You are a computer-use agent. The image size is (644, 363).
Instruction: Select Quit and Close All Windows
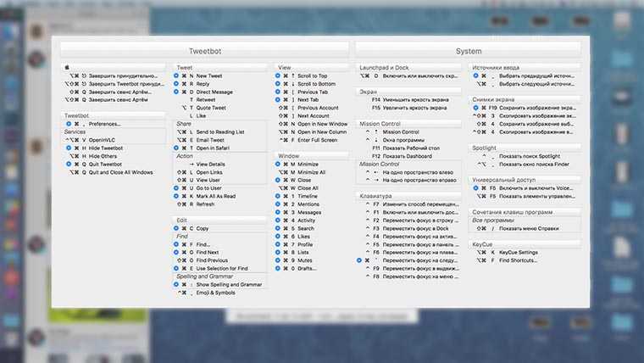(x=113, y=172)
